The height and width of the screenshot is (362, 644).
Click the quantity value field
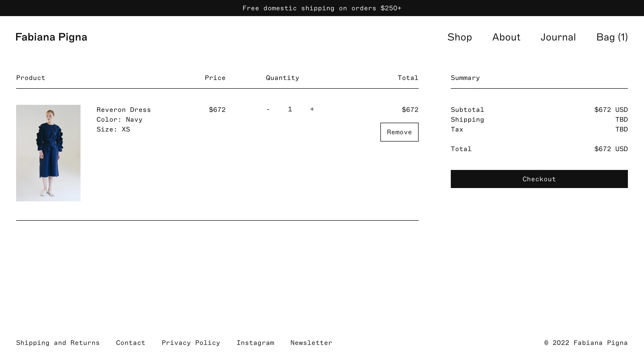[290, 109]
